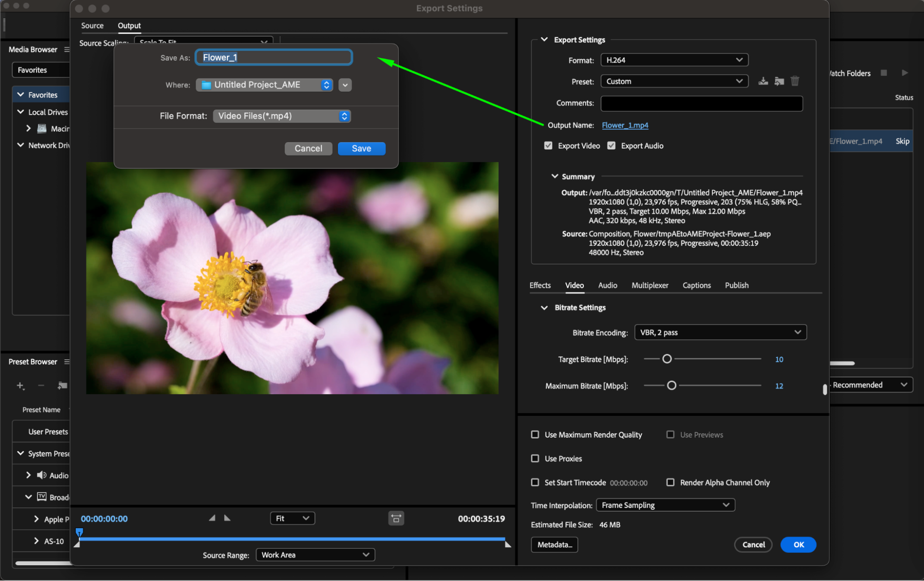This screenshot has width=924, height=581.
Task: Open the Bitrate Encoding dropdown
Action: (x=720, y=333)
